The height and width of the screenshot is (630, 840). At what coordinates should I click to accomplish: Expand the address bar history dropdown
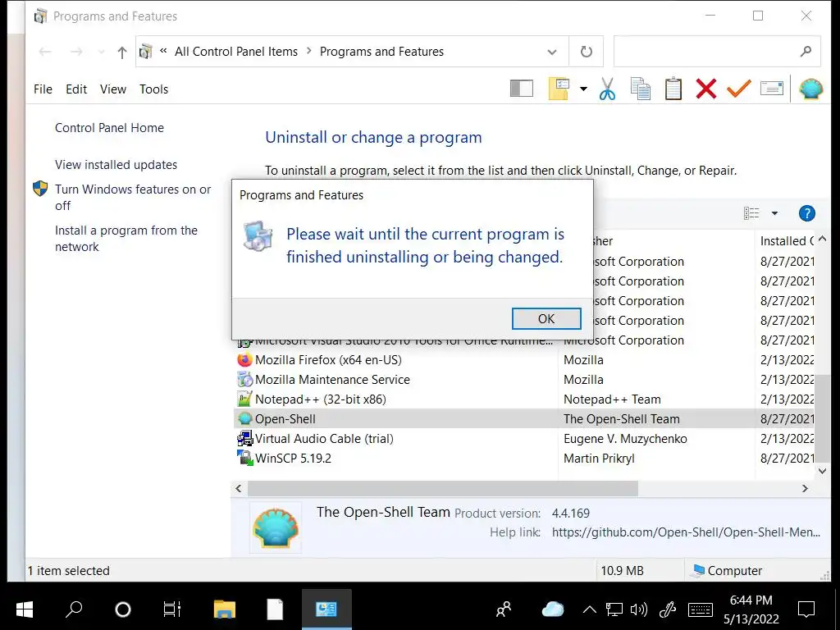(552, 52)
